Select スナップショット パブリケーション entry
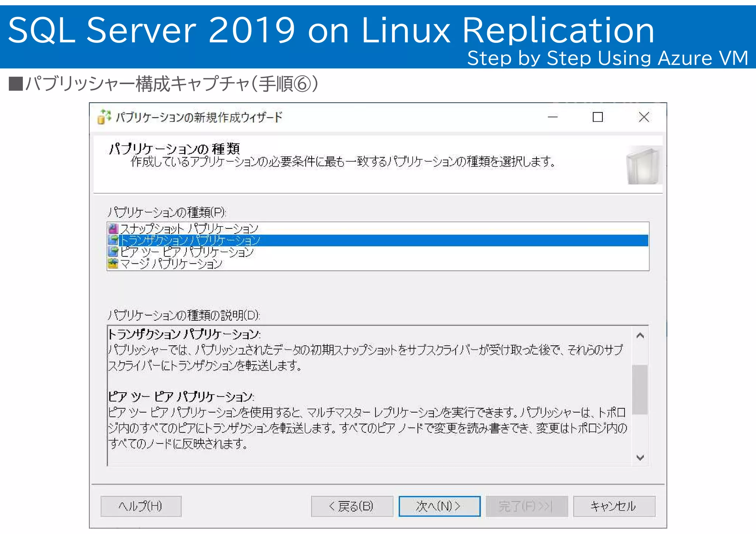 coord(378,228)
